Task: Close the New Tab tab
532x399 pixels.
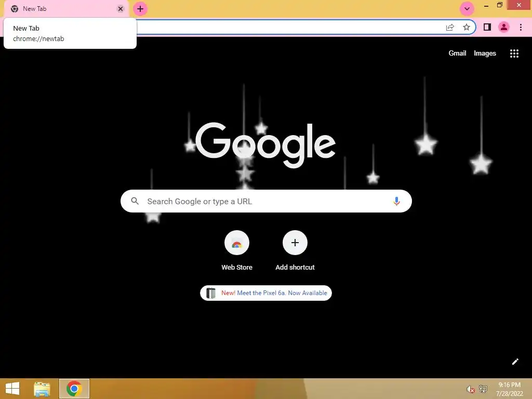Action: click(121, 9)
